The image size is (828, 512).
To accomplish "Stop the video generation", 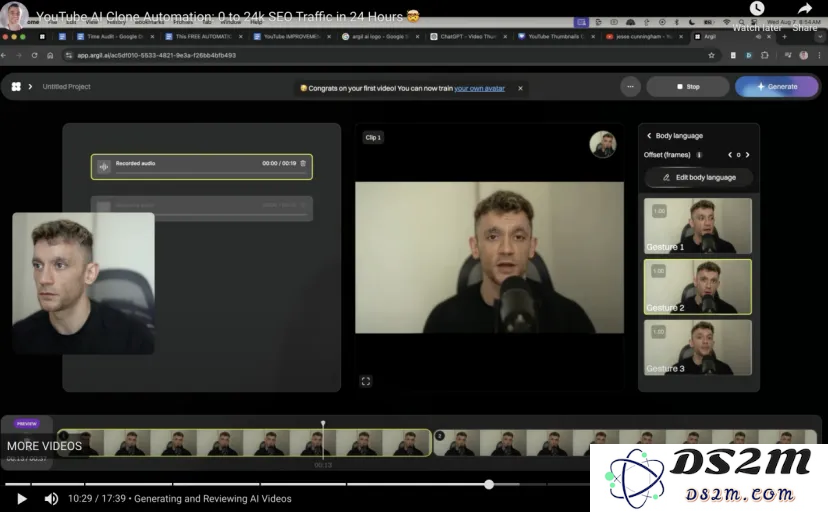I will tap(688, 87).
